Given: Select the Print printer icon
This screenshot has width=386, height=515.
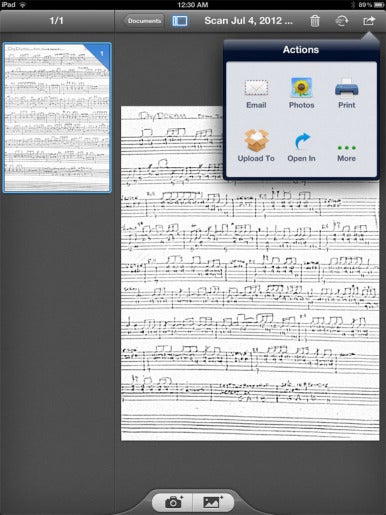Looking at the screenshot, I should pyautogui.click(x=347, y=87).
